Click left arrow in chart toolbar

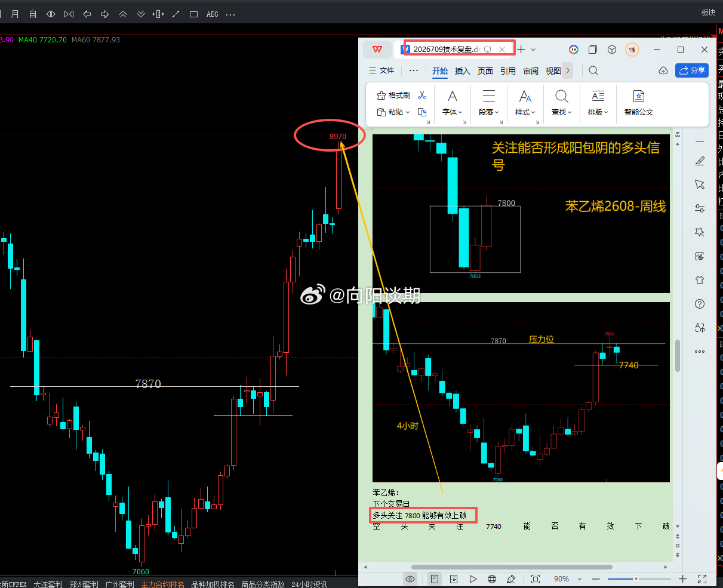click(x=87, y=13)
